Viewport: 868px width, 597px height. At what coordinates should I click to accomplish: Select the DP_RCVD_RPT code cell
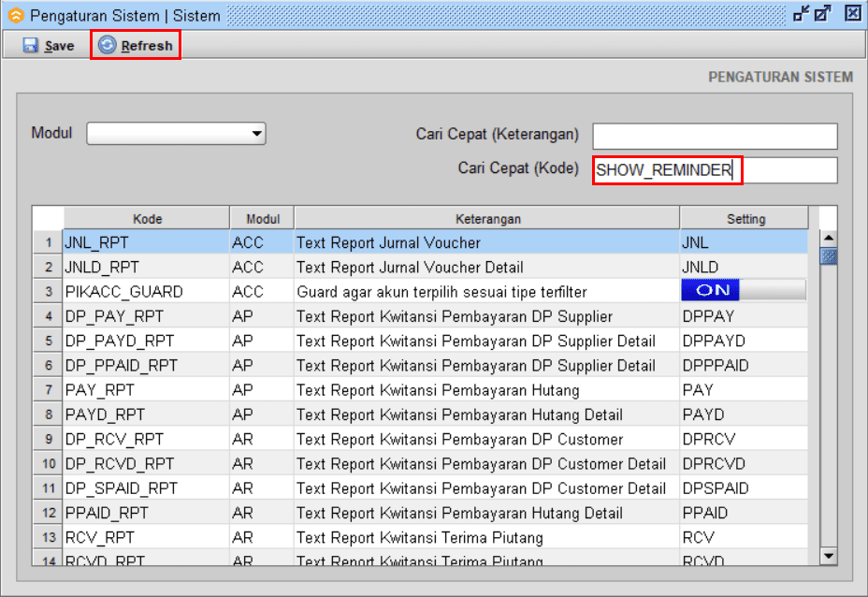146,463
